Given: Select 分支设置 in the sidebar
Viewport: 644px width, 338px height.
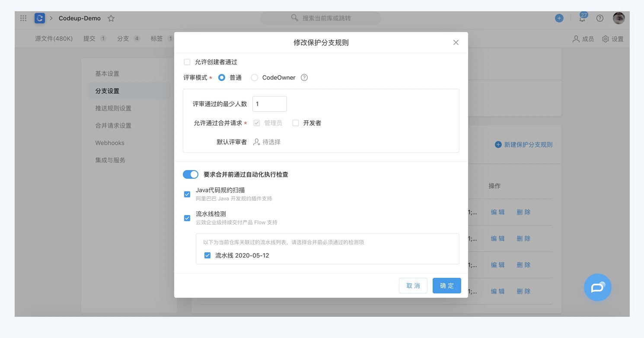Looking at the screenshot, I should (129, 91).
